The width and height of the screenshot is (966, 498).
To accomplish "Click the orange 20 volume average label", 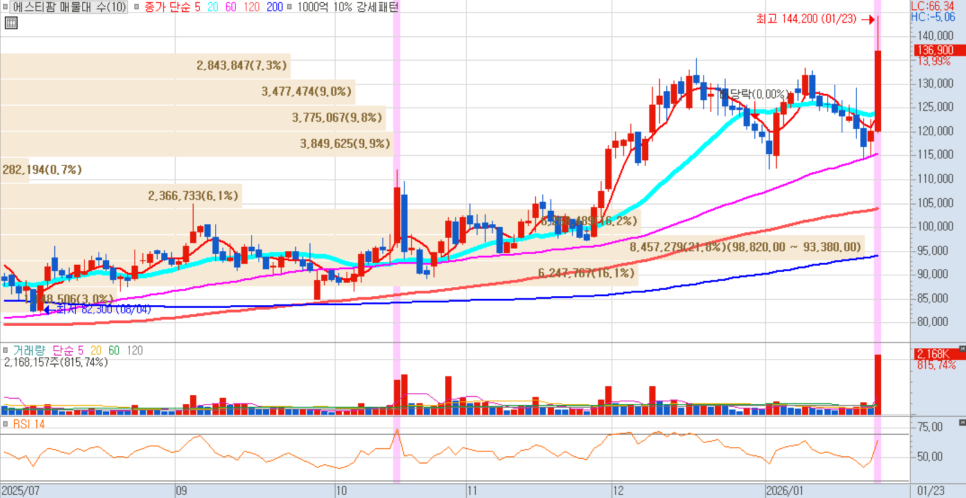I will click(x=98, y=350).
